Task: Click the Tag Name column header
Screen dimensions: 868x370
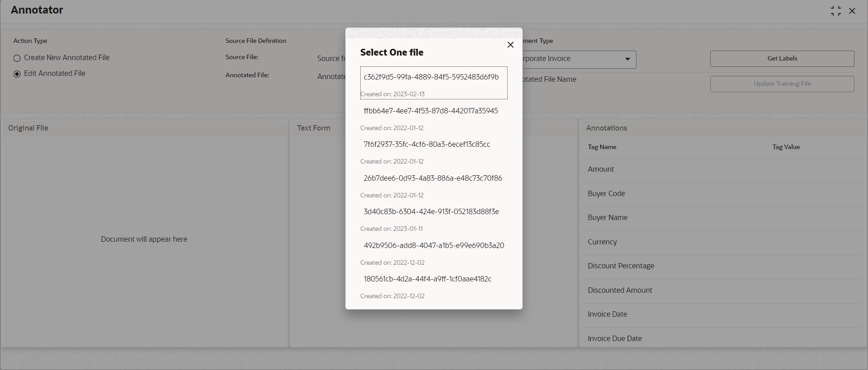Action: (602, 147)
